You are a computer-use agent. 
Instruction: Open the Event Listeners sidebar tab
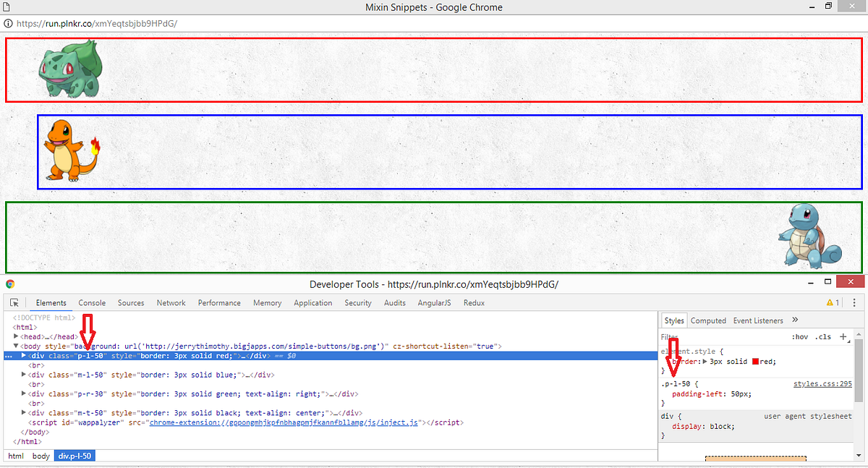(x=758, y=320)
